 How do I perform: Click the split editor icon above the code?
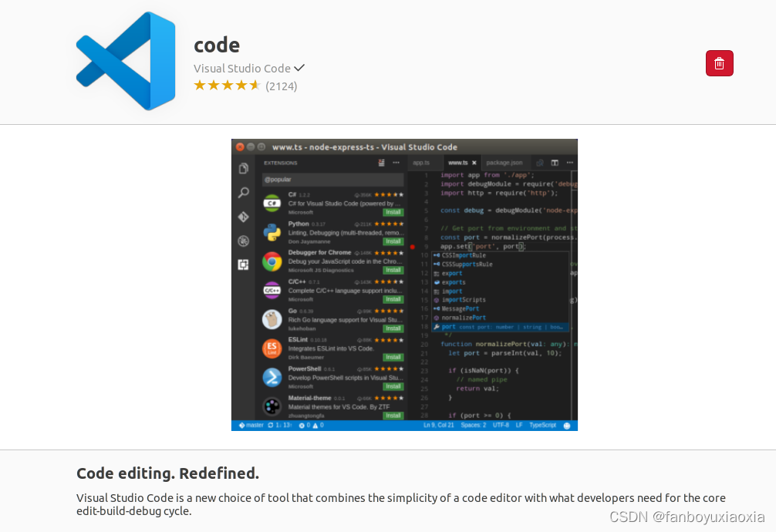click(x=555, y=163)
